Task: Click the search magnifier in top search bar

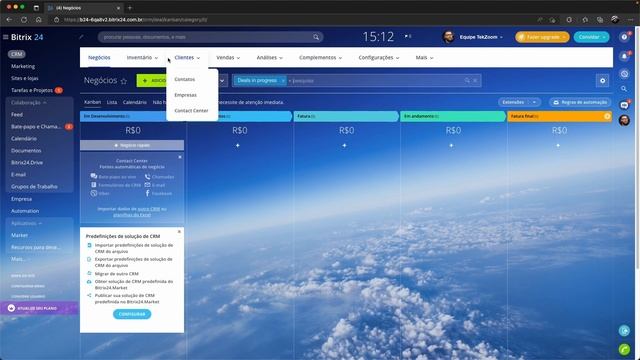Action: coord(316,37)
